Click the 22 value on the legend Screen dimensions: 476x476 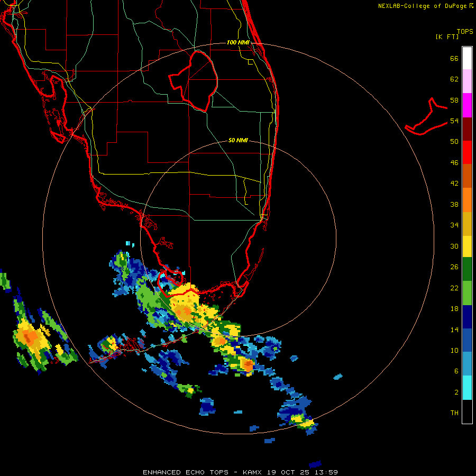click(x=454, y=288)
